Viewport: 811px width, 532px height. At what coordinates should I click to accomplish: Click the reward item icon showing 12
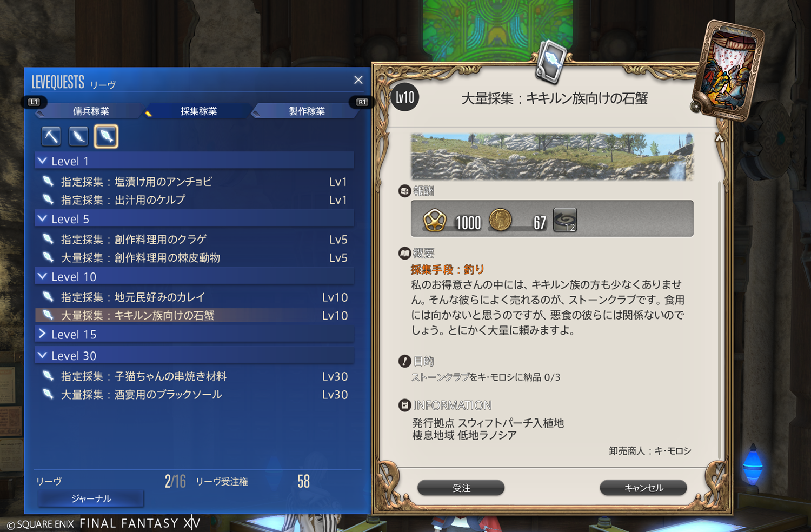click(565, 220)
